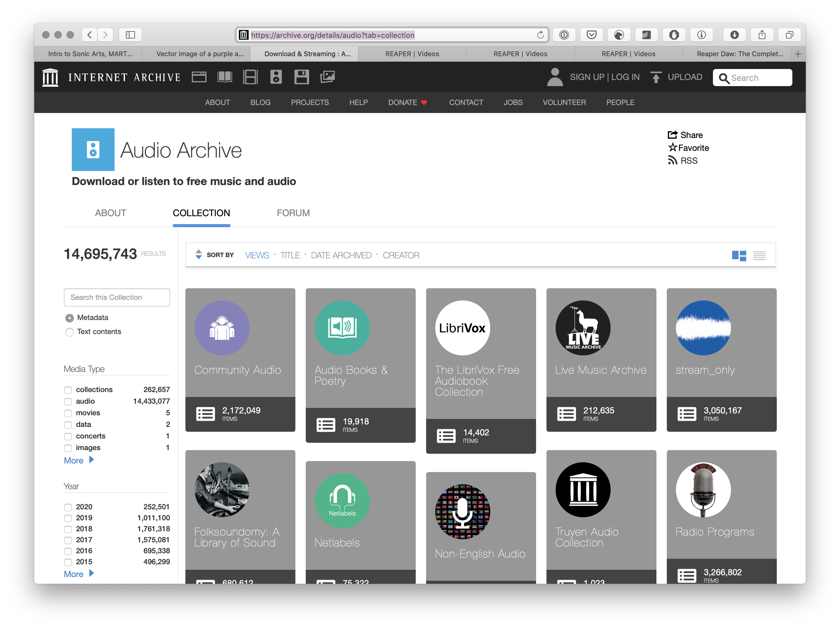Open the Images icon in nav bar
This screenshot has height=629, width=840.
click(x=327, y=77)
